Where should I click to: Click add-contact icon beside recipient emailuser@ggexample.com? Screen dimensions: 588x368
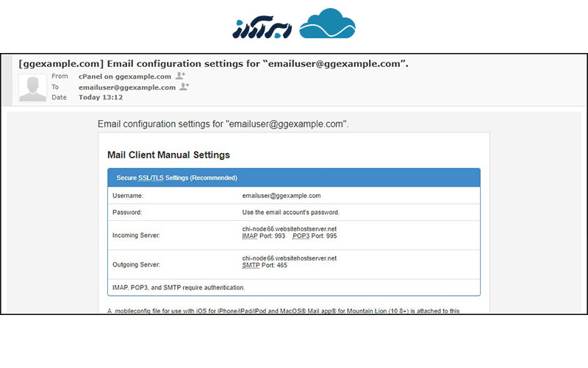pyautogui.click(x=184, y=87)
